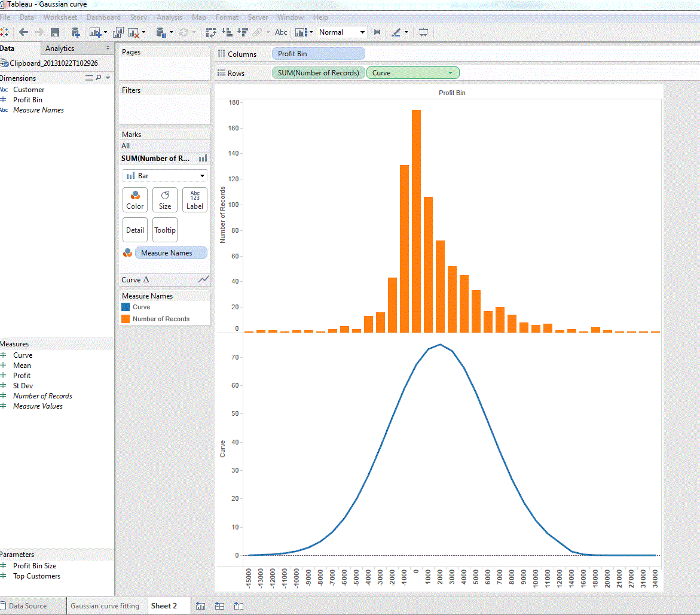Select the Gaussian curve fitting sheet tab
The image size is (700, 615).
[x=106, y=605]
